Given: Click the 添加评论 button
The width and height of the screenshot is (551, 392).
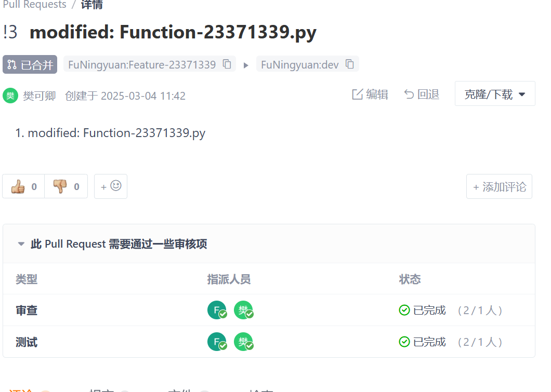Looking at the screenshot, I should click(x=498, y=186).
